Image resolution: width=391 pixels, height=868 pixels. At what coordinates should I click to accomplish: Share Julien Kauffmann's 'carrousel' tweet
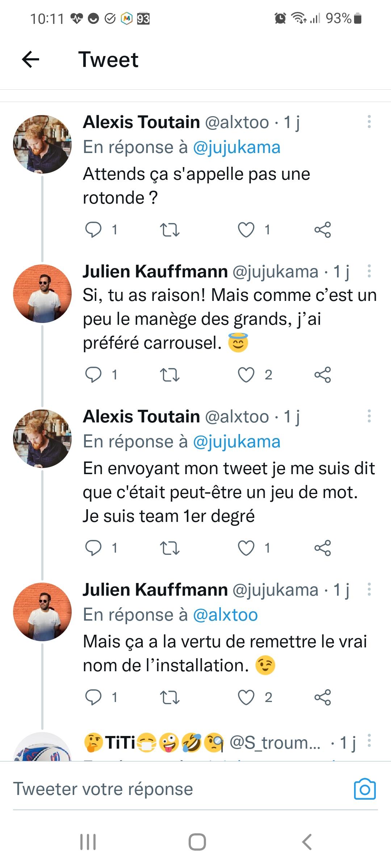pos(323,375)
